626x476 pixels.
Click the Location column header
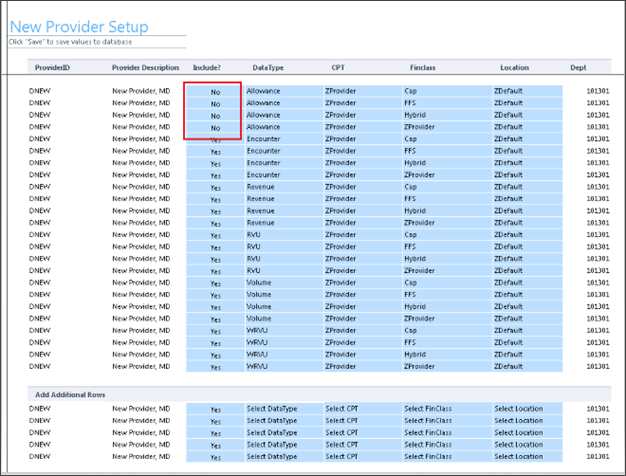515,68
